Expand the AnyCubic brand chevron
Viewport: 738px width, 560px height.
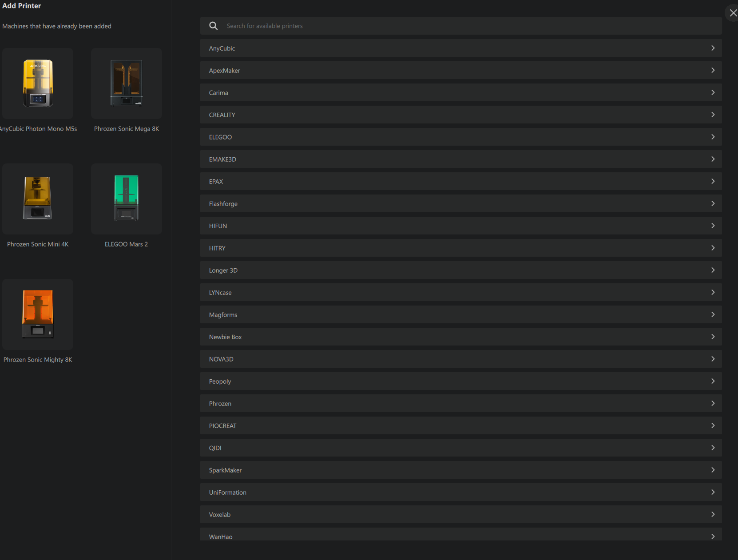tap(713, 48)
